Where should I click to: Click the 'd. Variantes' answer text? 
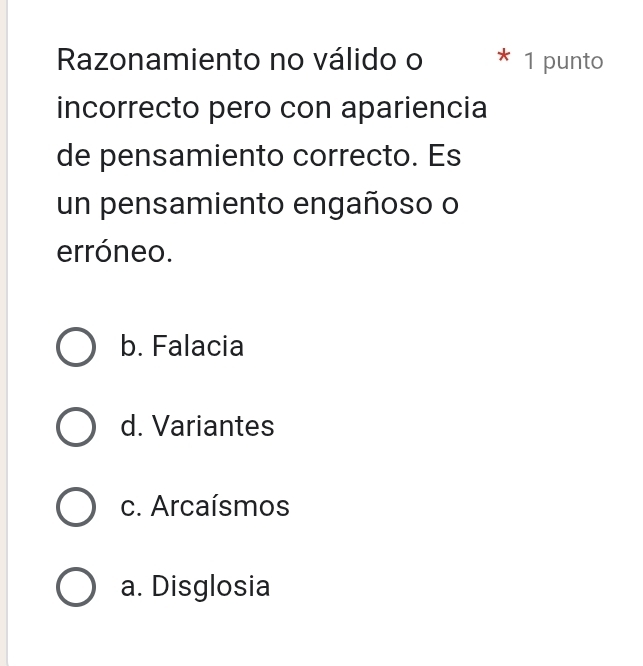coord(196,427)
